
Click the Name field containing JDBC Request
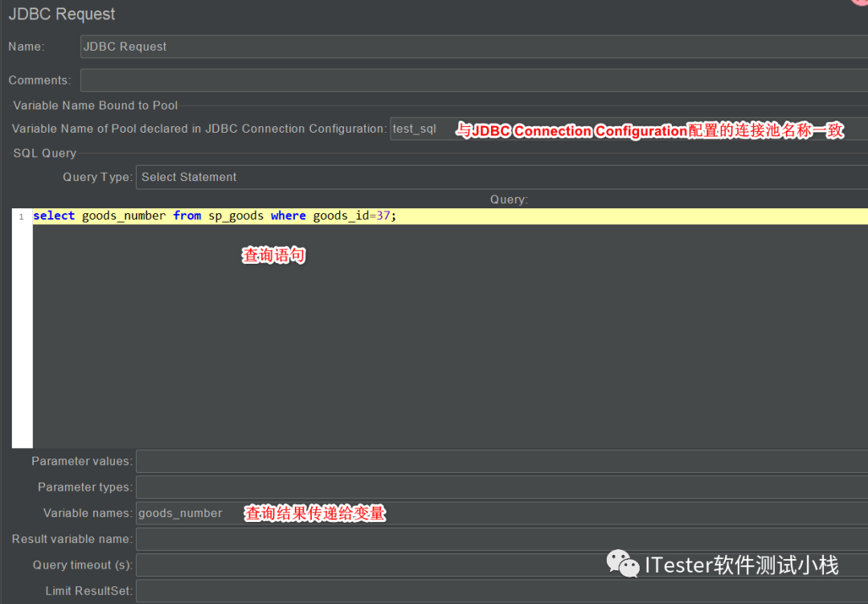(474, 47)
